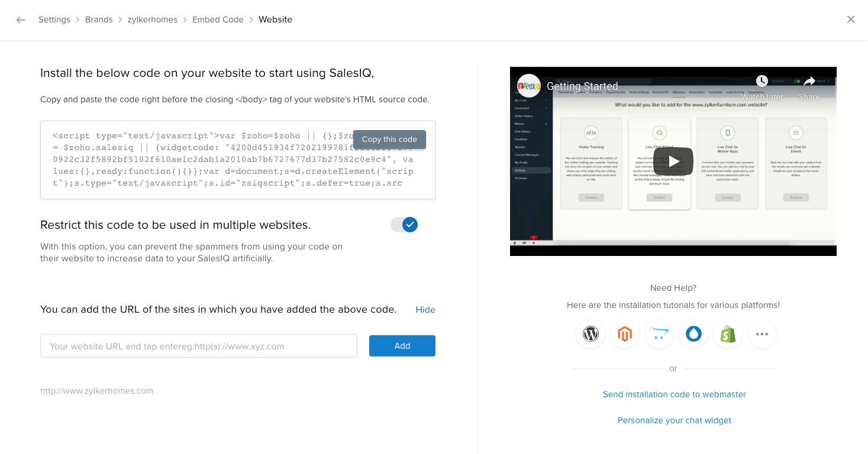Click the "Copy and paste the code" instruction
This screenshot has width=868, height=454.
[235, 99]
